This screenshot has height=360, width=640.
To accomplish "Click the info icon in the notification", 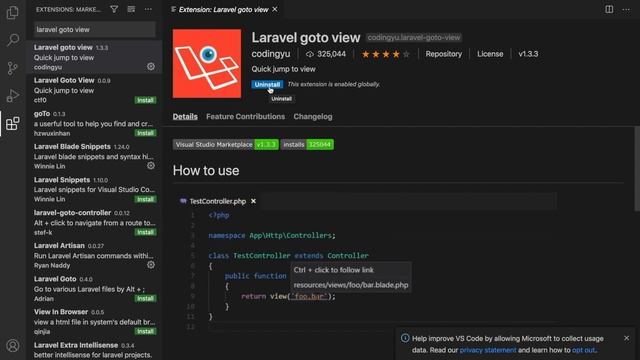I will pos(405,338).
